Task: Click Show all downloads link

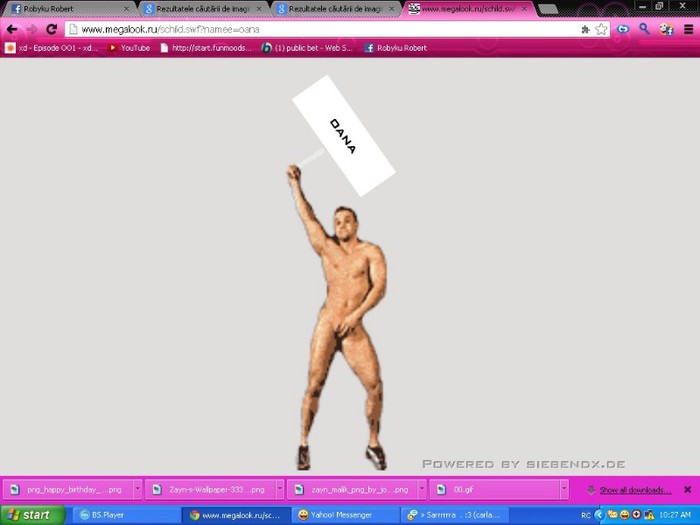Action: pos(634,490)
